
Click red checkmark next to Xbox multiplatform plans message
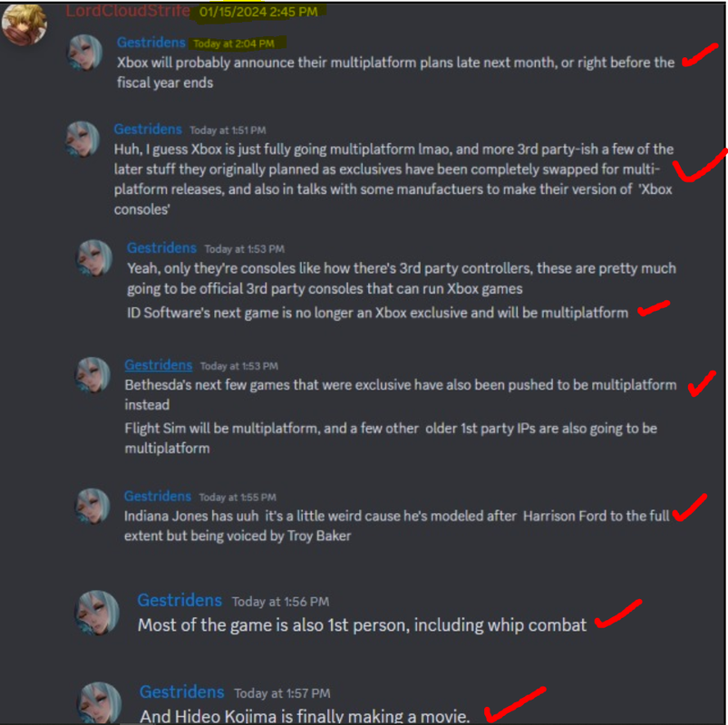coord(700,55)
